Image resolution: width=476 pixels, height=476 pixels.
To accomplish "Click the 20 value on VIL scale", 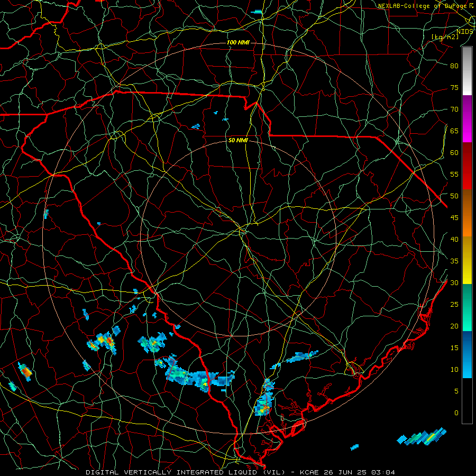I will click(x=454, y=326).
